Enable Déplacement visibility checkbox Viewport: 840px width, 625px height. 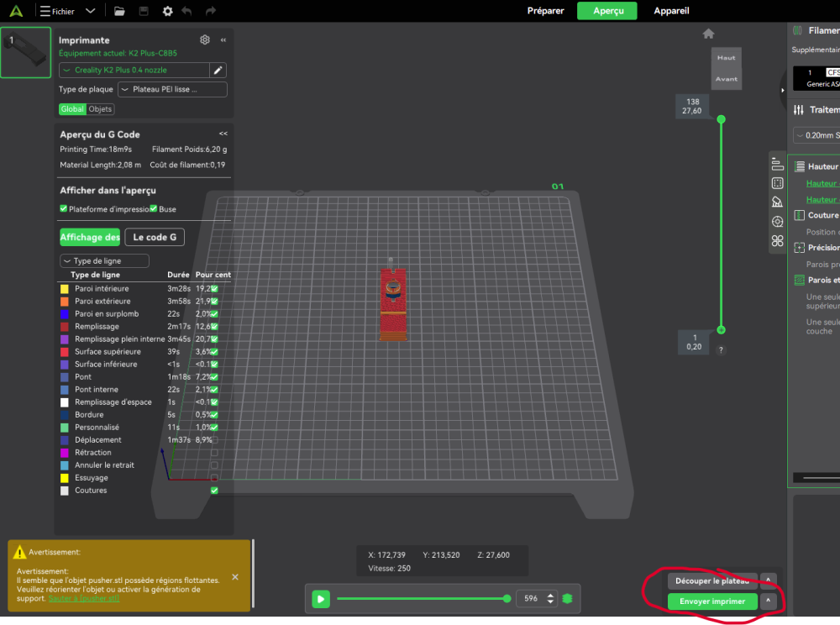[x=214, y=439]
